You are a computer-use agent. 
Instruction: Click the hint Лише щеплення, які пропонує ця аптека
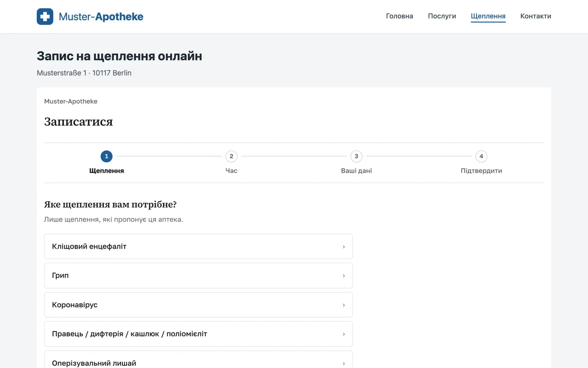point(114,219)
